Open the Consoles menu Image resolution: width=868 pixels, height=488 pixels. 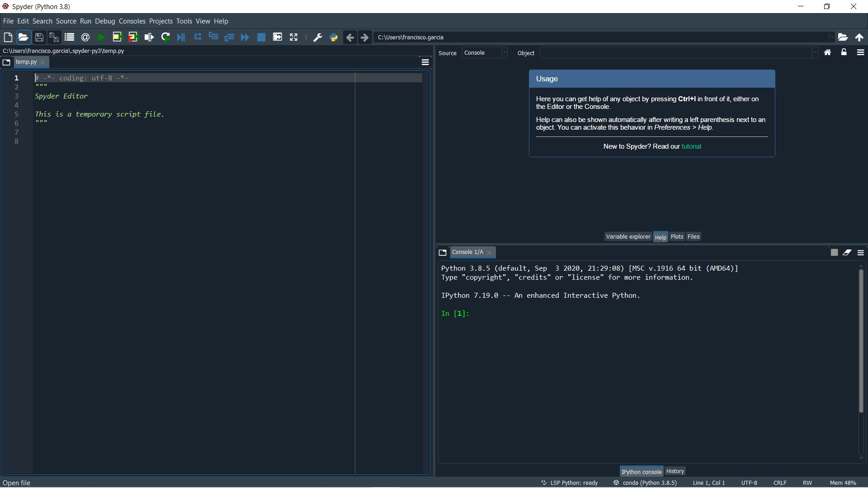pyautogui.click(x=132, y=21)
